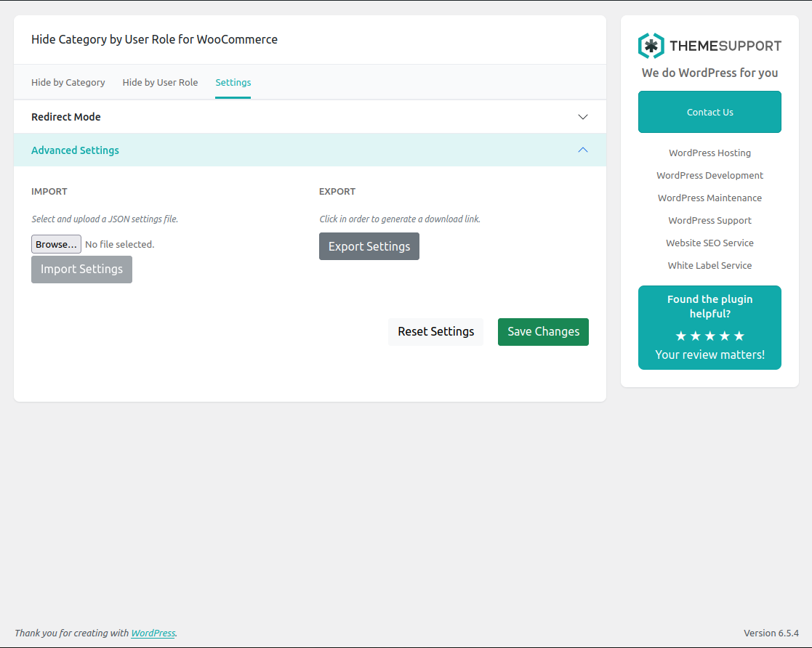The image size is (812, 648).
Task: Save changes with the green button
Action: click(x=543, y=332)
